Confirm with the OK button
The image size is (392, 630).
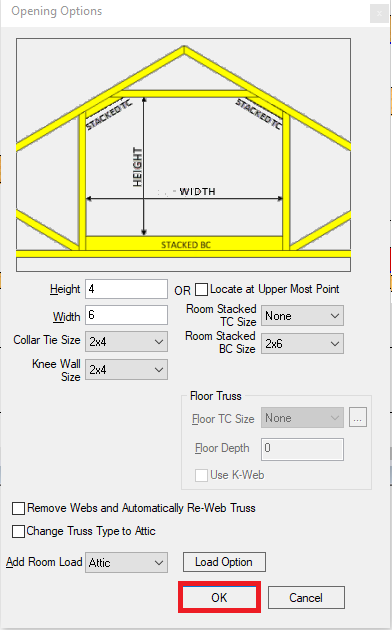(x=219, y=597)
